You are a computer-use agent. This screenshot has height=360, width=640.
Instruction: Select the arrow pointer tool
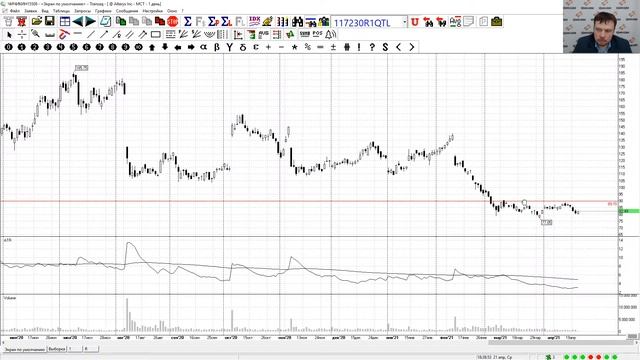[x=9, y=35]
